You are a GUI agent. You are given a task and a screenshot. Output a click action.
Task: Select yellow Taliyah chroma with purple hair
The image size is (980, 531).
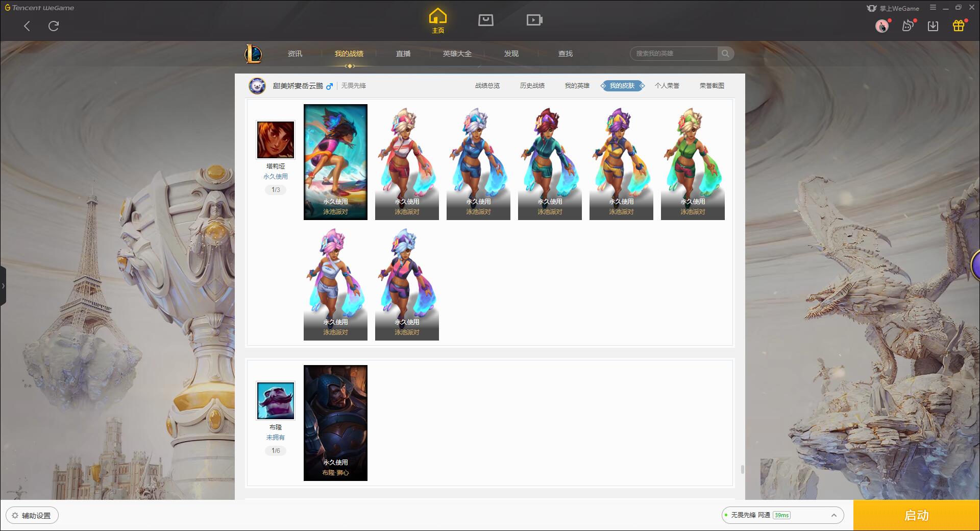click(x=621, y=162)
